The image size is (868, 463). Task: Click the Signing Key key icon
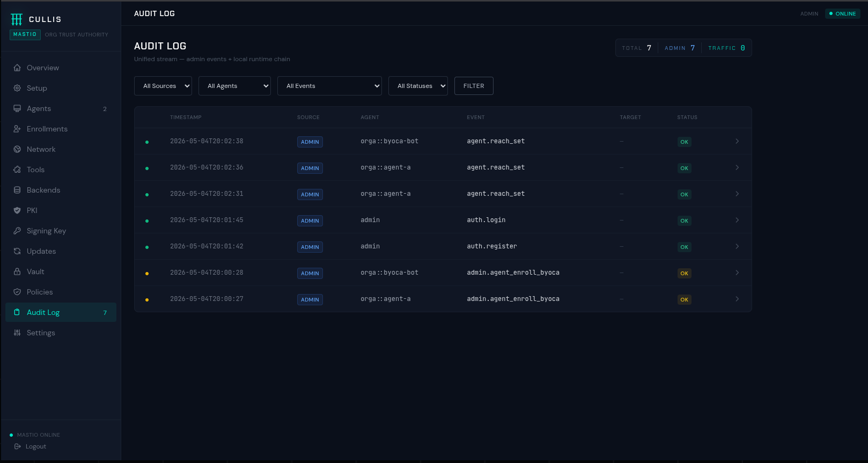click(x=17, y=231)
